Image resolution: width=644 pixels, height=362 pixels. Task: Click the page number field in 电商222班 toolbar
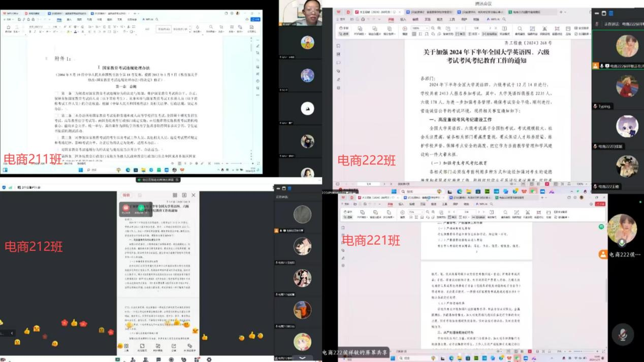476,28
